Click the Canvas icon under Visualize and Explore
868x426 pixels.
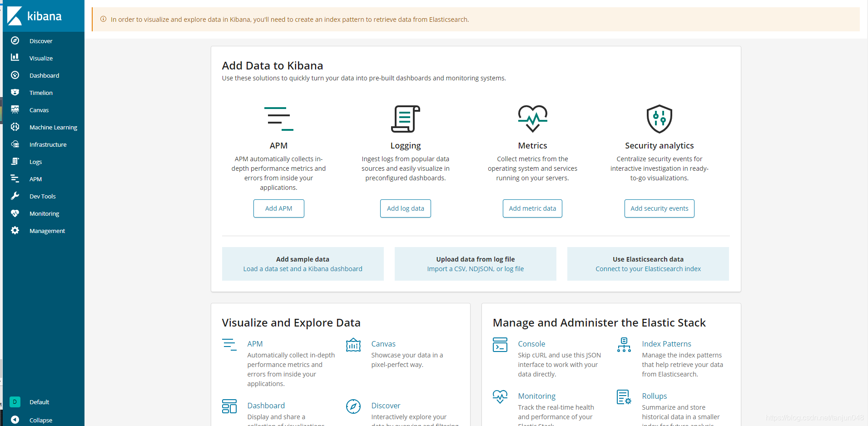click(x=353, y=345)
